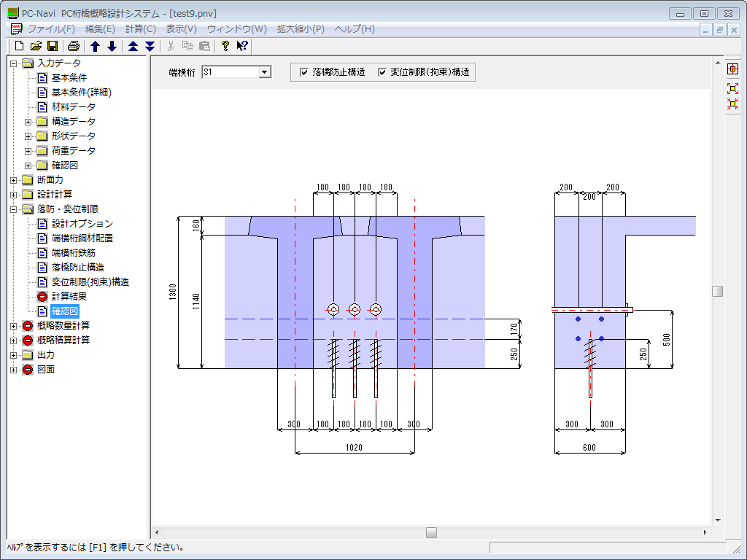The height and width of the screenshot is (560, 747).
Task: Click the printer icon
Action: pos(74,46)
